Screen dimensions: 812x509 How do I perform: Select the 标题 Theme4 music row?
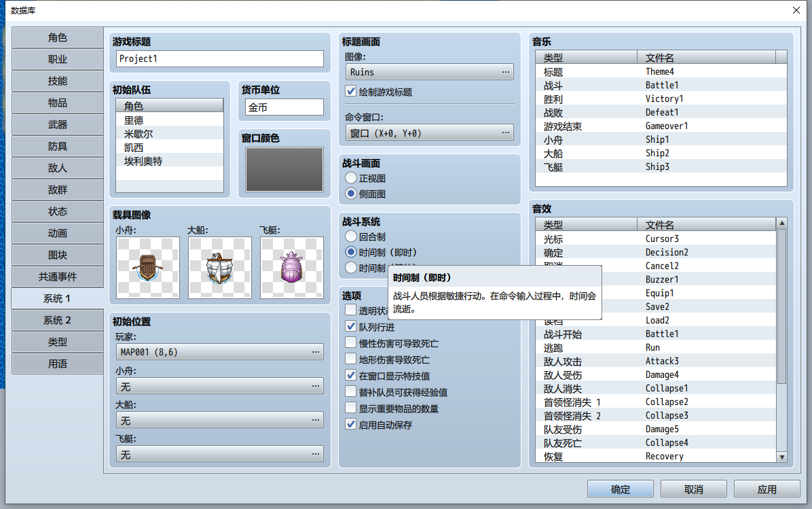[x=661, y=71]
